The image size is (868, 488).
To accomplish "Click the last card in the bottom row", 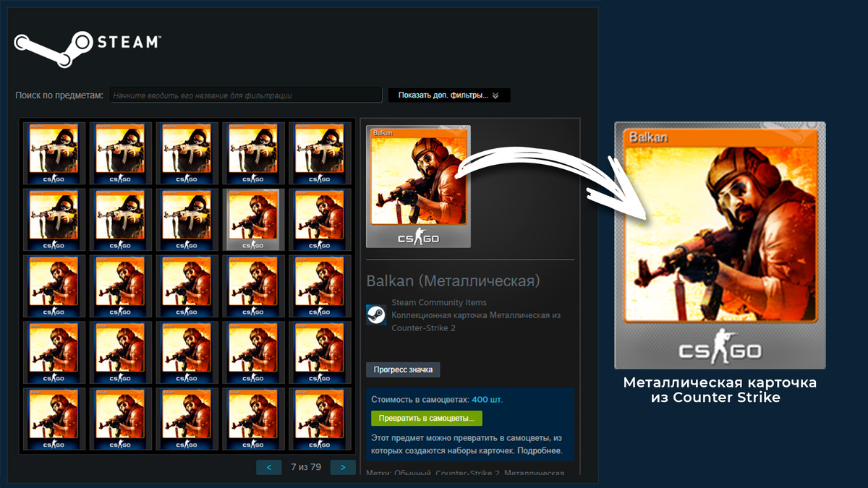I will tap(320, 419).
